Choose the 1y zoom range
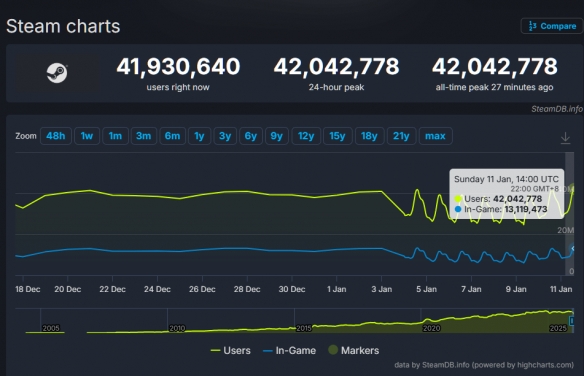 point(199,136)
